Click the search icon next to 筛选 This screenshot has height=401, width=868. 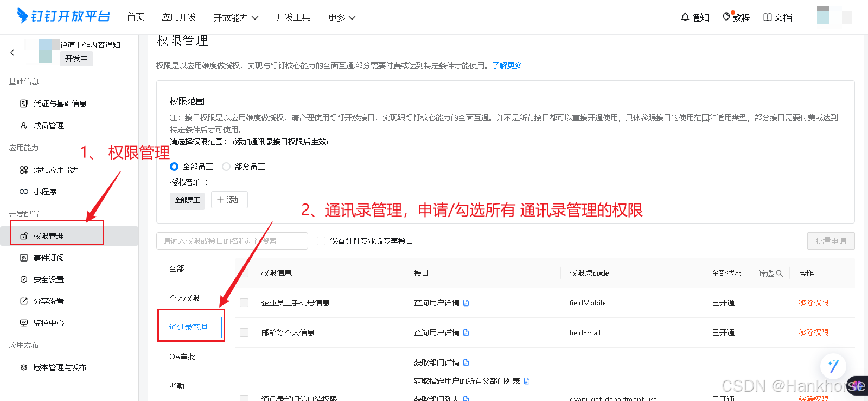pos(780,273)
